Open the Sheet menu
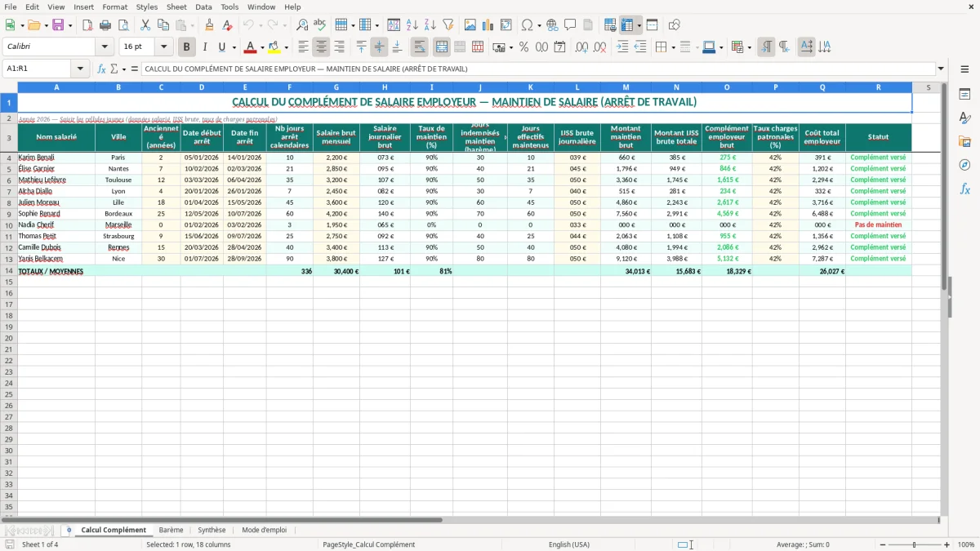 pyautogui.click(x=176, y=7)
